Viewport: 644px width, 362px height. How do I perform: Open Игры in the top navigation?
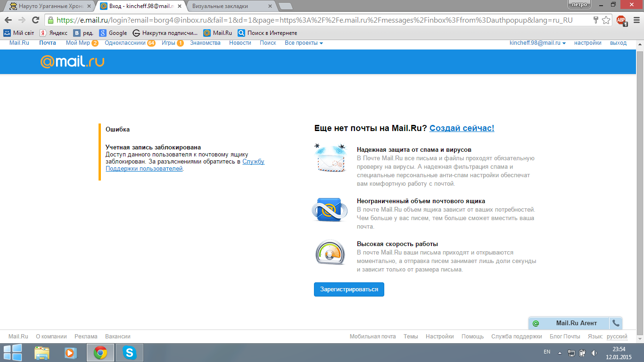tap(168, 43)
